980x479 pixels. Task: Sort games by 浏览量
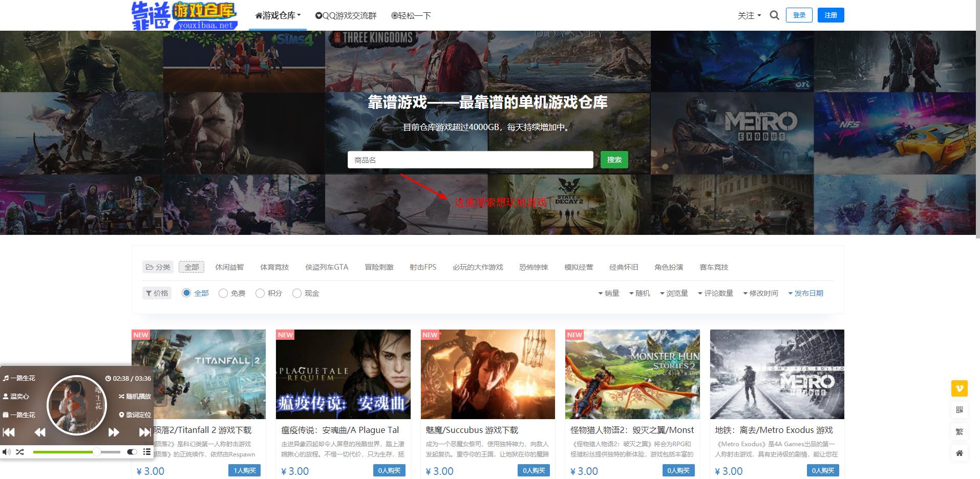[674, 293]
